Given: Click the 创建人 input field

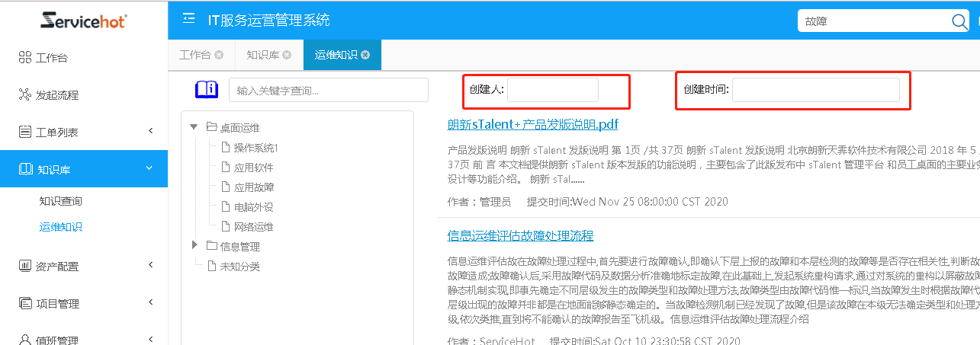Looking at the screenshot, I should [552, 90].
